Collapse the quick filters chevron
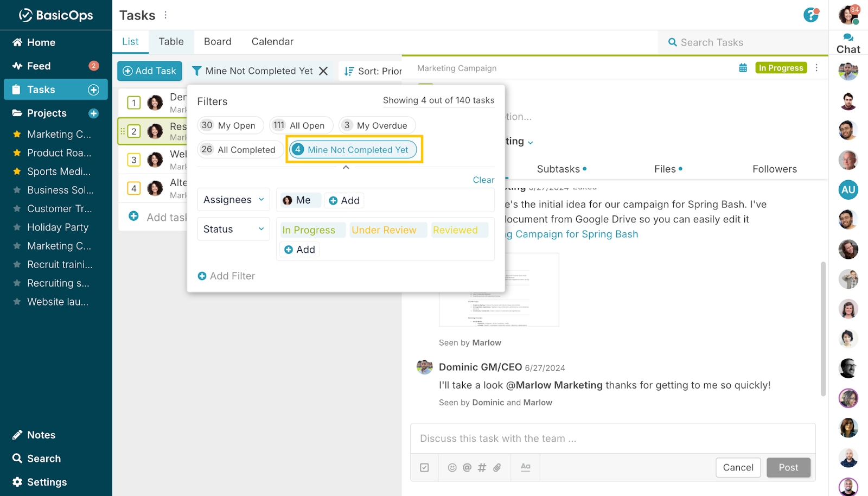This screenshot has height=496, width=868. point(346,167)
